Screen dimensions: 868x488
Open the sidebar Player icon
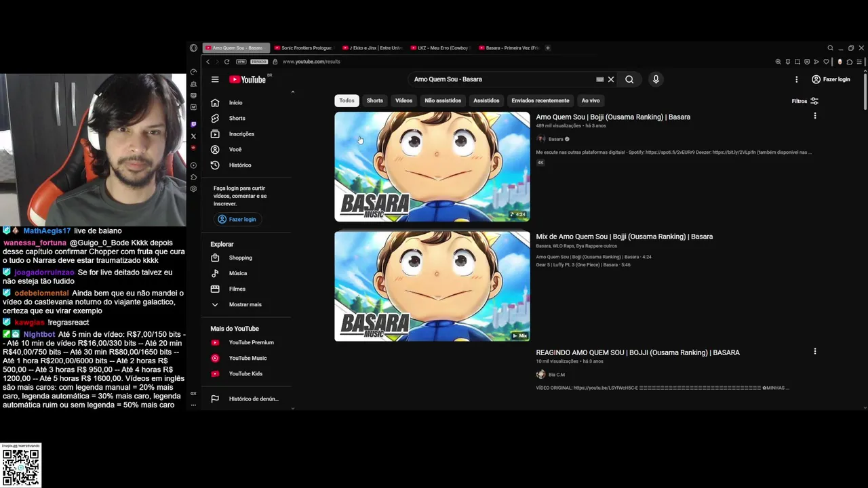(x=193, y=165)
